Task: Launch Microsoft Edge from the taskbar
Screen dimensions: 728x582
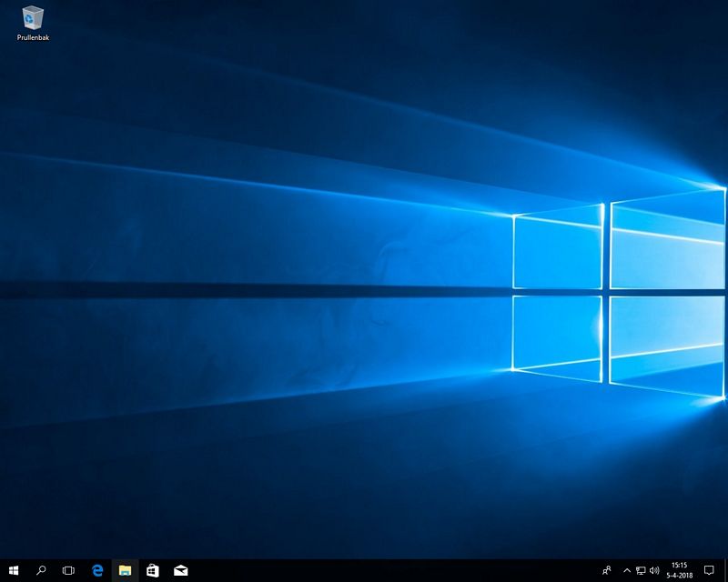Action: (x=97, y=570)
